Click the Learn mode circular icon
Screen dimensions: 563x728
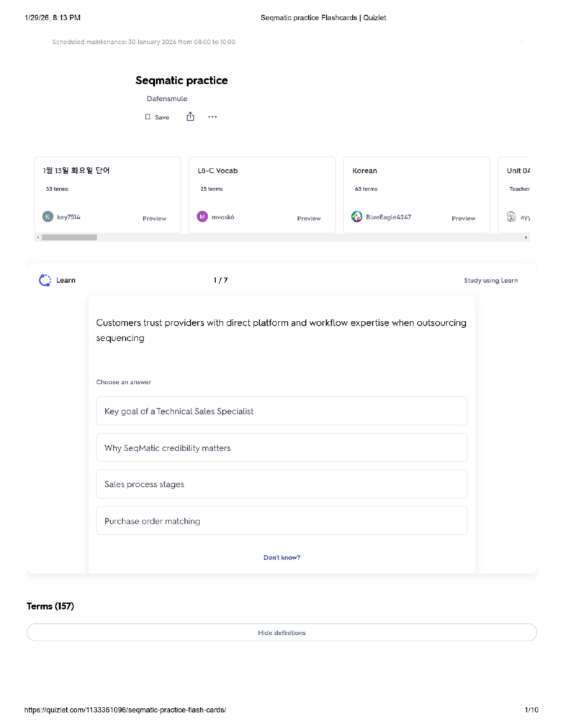pyautogui.click(x=45, y=280)
